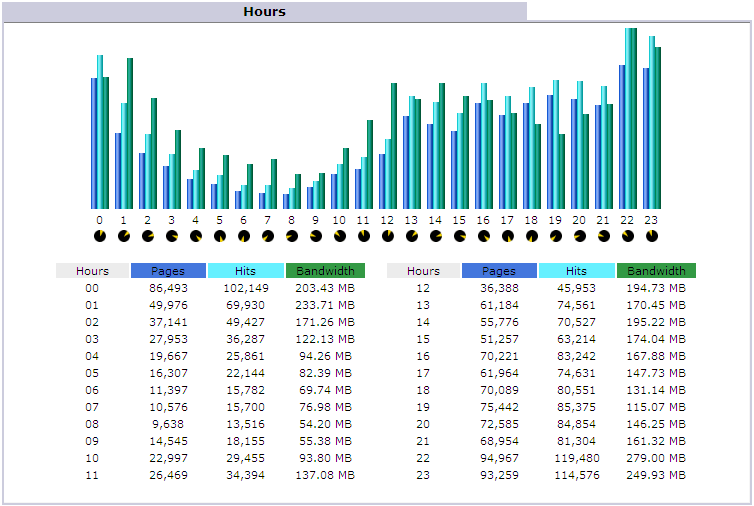Viewport: 754px width, 506px height.
Task: Click the cyan Hits header in left table
Action: click(x=246, y=271)
